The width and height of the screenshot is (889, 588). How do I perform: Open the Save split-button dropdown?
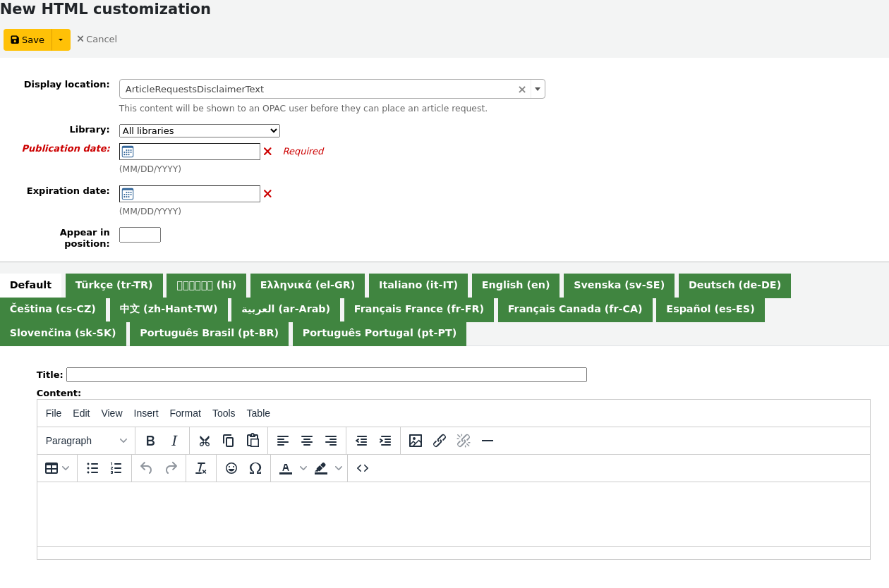[x=61, y=39]
